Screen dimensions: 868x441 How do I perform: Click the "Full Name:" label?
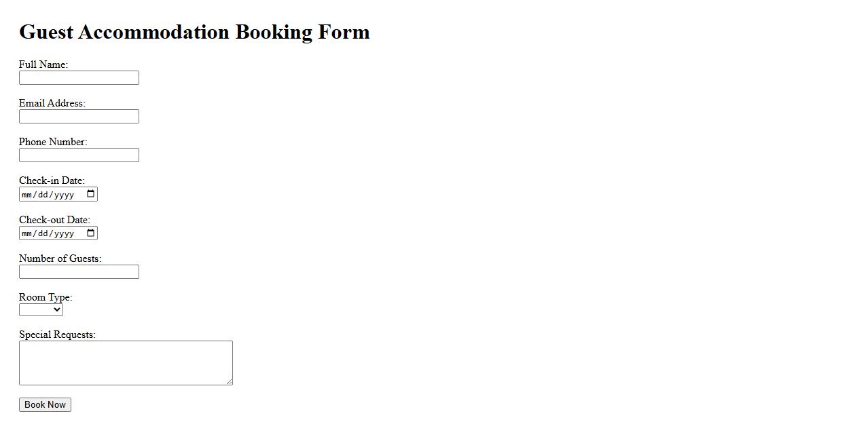[x=43, y=64]
